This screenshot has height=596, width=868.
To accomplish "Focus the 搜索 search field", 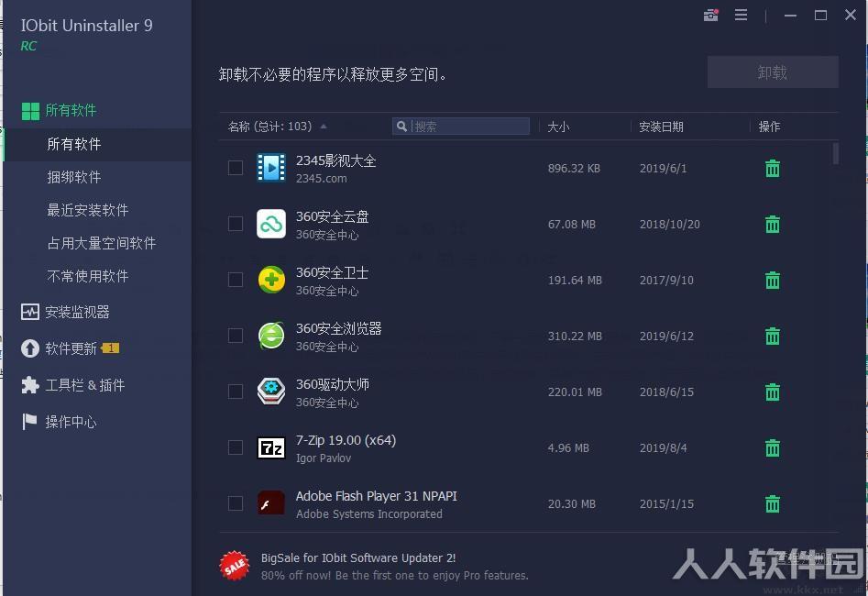I will pos(460,127).
